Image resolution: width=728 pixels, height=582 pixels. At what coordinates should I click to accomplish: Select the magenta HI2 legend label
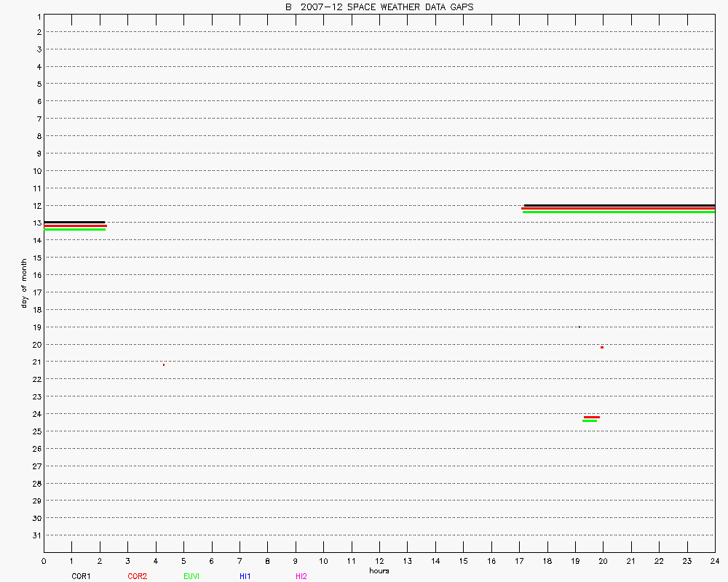click(301, 576)
